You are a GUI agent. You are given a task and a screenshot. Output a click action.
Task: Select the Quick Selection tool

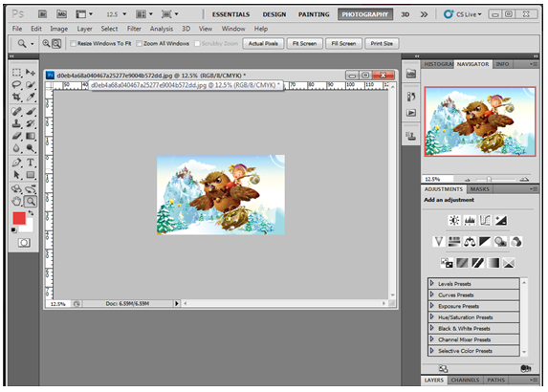click(x=31, y=84)
